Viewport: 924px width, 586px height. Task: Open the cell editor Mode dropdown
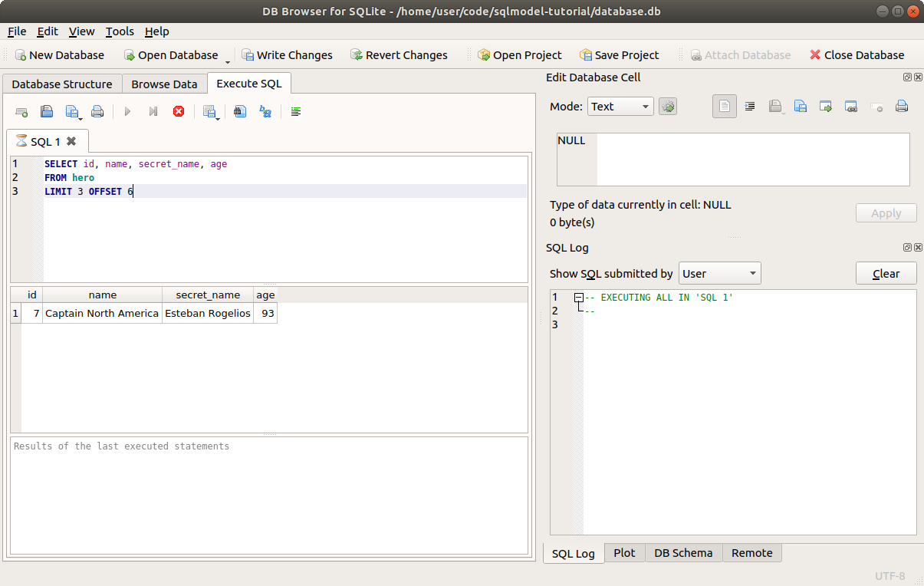[x=620, y=106]
